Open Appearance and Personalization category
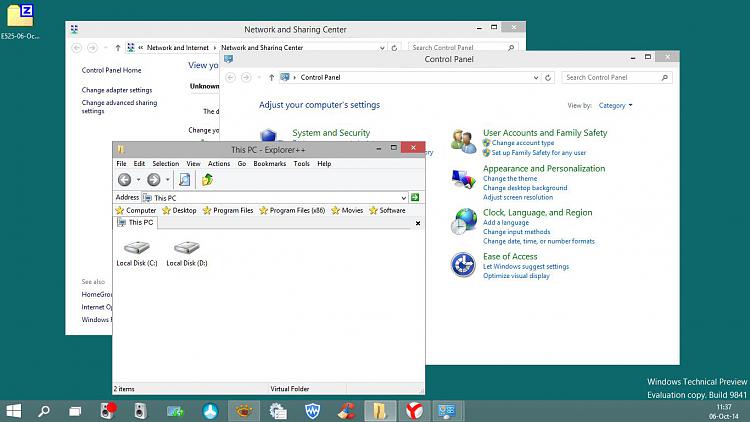The image size is (750, 422). 544,169
